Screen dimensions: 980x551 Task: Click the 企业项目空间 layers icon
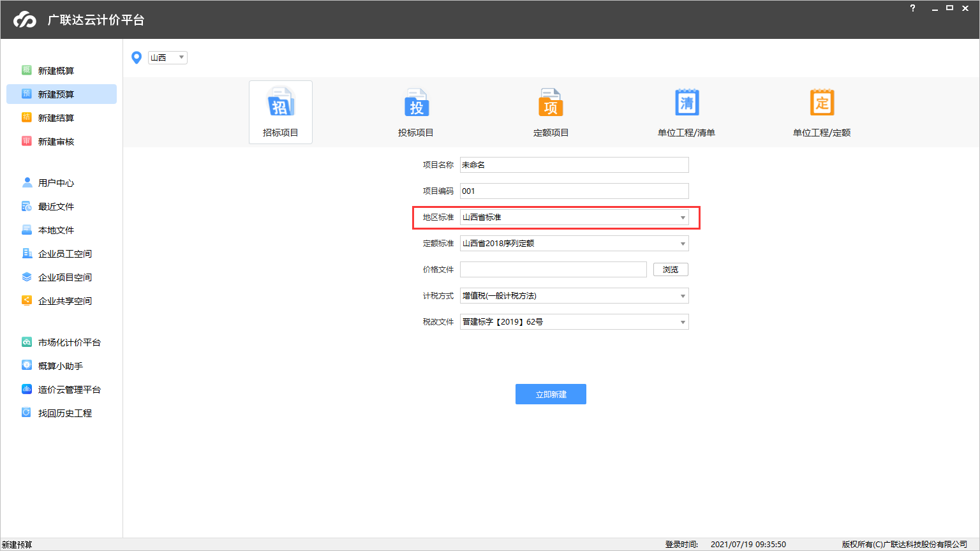[27, 277]
